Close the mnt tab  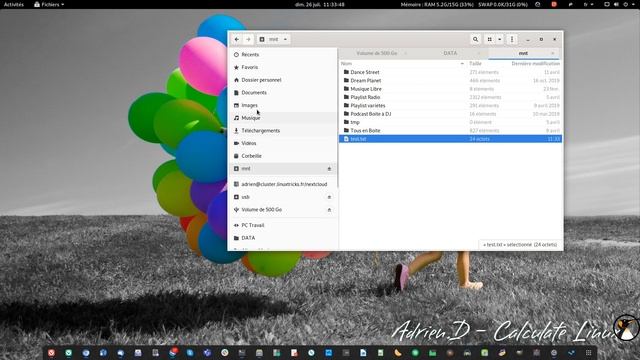(553, 53)
